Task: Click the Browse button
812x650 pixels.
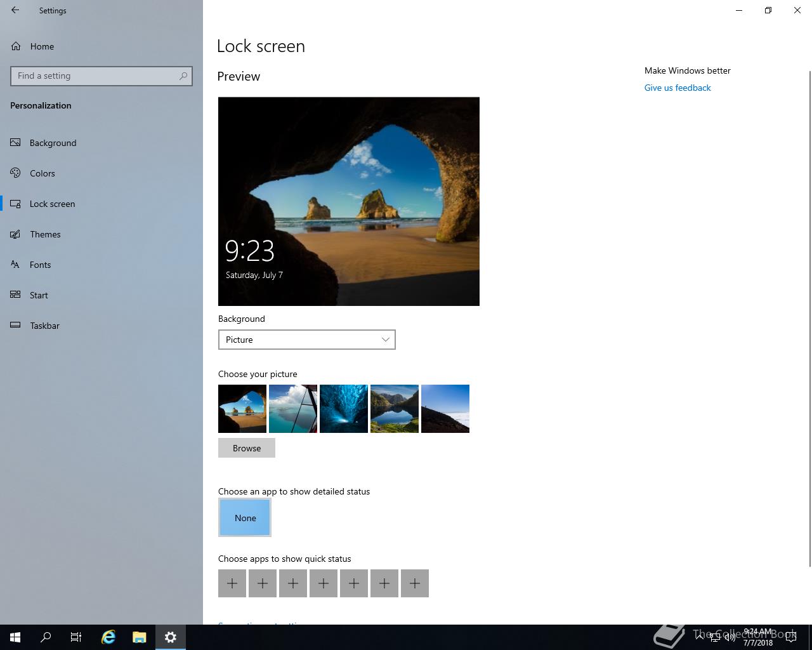Action: pyautogui.click(x=247, y=448)
